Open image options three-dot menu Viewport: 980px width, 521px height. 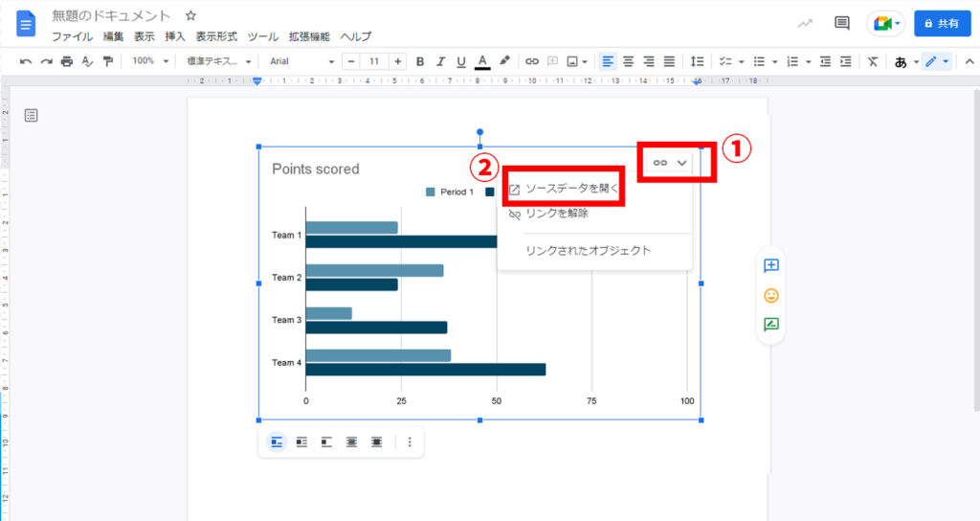tap(410, 442)
